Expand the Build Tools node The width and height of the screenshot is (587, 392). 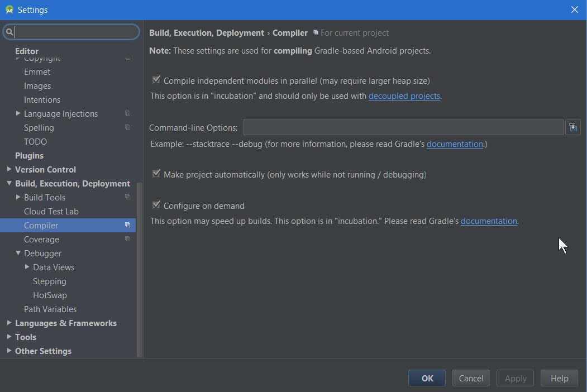pyautogui.click(x=18, y=197)
